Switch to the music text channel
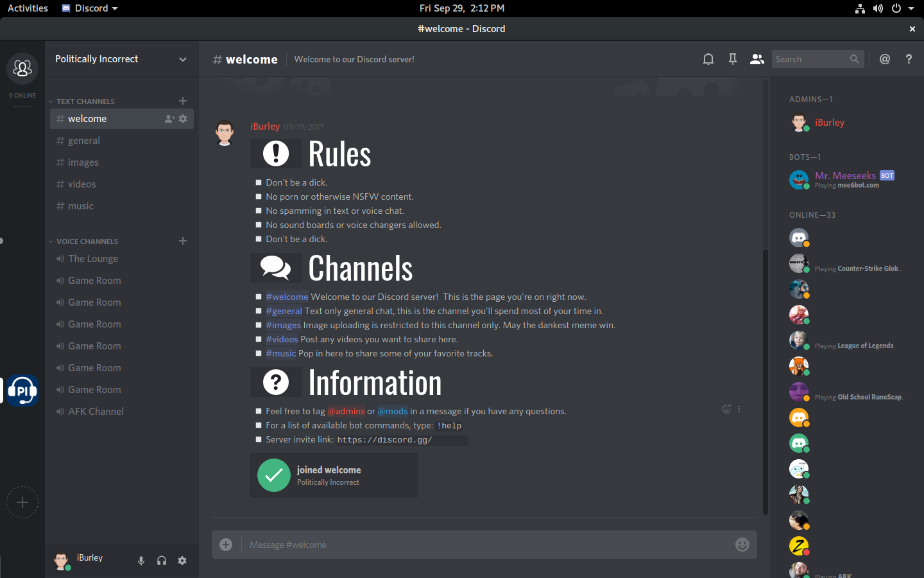Screen dimensions: 924x578 tap(122, 206)
